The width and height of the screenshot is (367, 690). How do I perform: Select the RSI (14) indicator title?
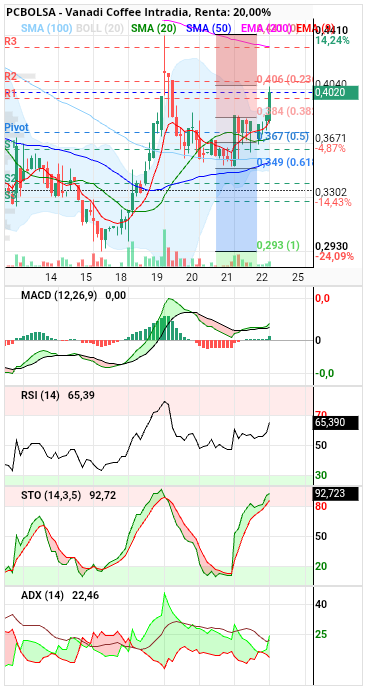coord(40,395)
